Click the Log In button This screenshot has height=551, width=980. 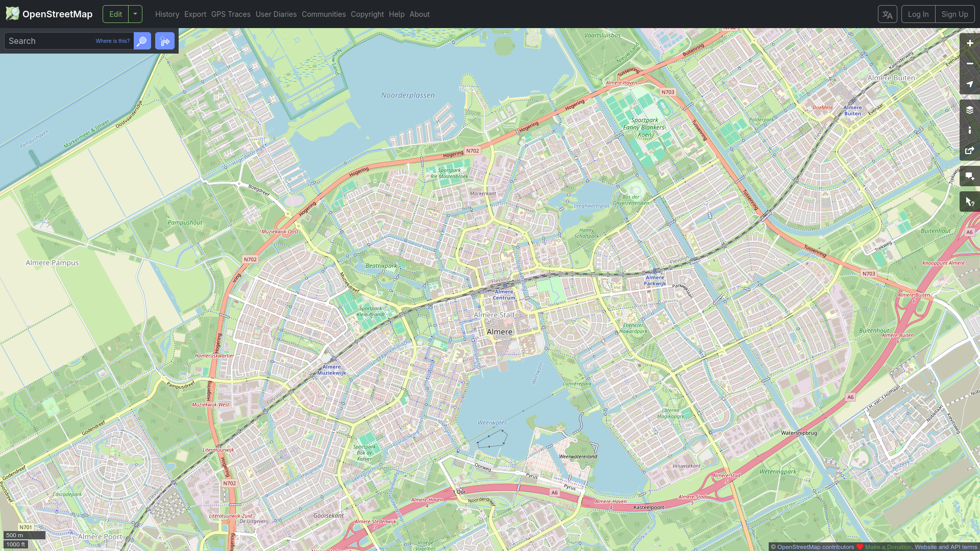tap(918, 14)
